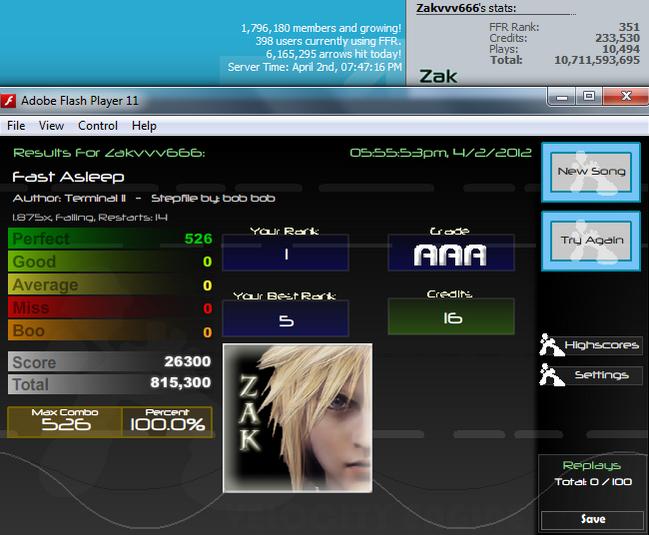Click the Your Best Rank box
This screenshot has width=649, height=535.
coord(286,318)
